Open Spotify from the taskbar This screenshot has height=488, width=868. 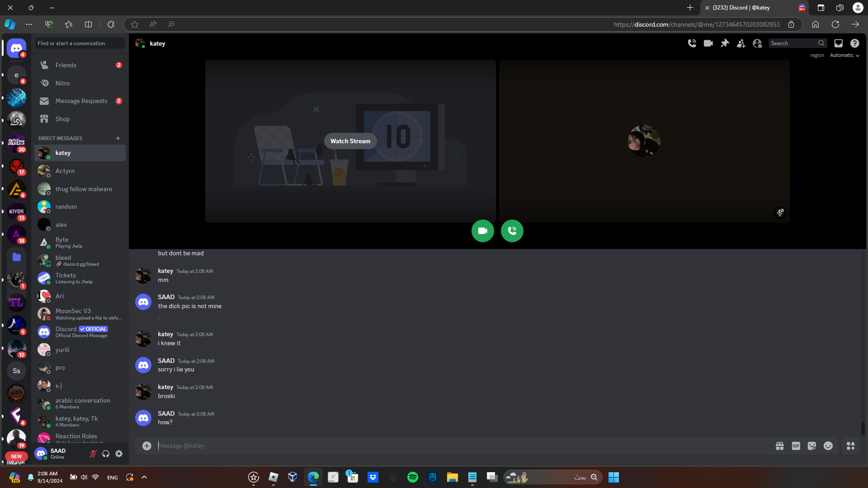tap(412, 477)
